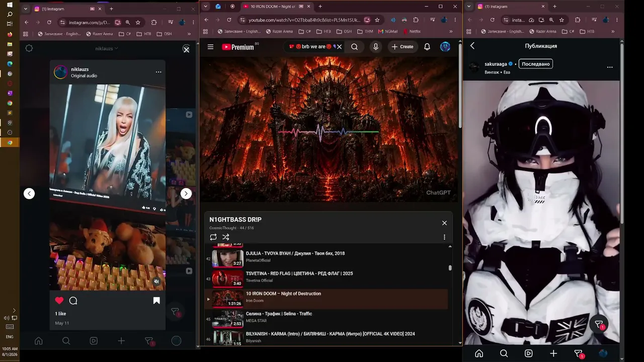Show hidden bookmarks in the left Instagram window
Viewport: 644px width, 362px height.
189,34
